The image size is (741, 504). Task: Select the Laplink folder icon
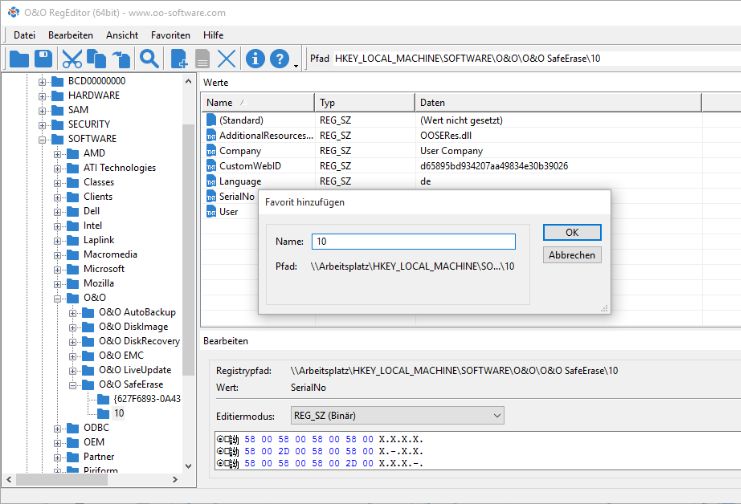click(73, 240)
